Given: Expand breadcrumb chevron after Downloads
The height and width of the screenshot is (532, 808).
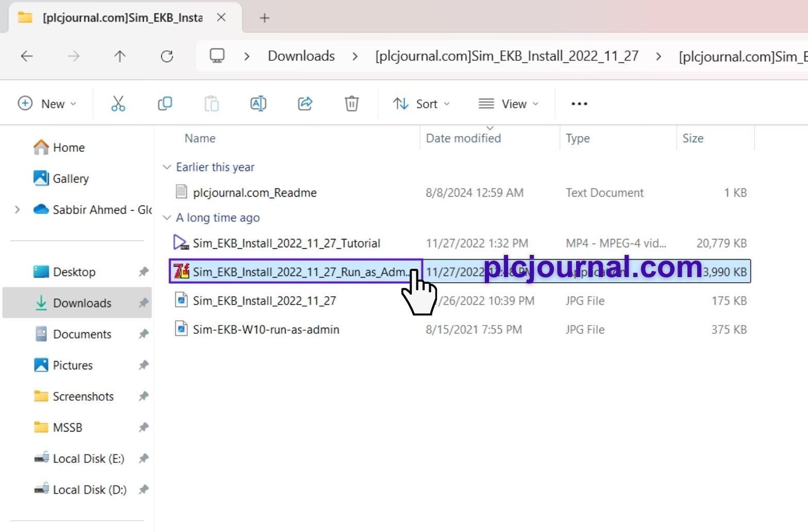Looking at the screenshot, I should [x=355, y=56].
